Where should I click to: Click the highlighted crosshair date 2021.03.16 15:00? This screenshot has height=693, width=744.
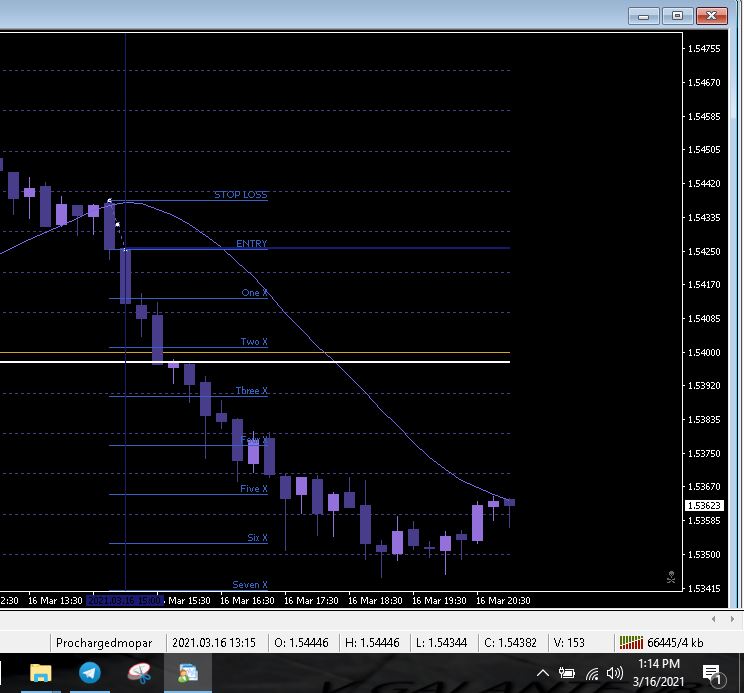pos(125,601)
